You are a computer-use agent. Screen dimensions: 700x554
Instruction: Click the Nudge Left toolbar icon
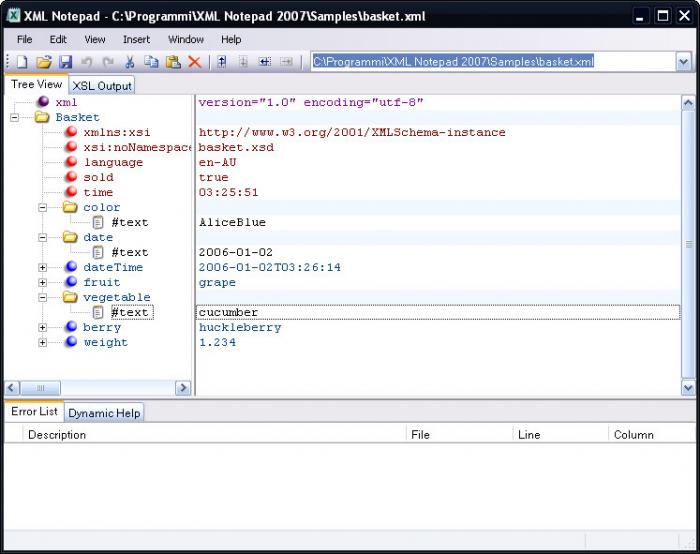click(265, 62)
